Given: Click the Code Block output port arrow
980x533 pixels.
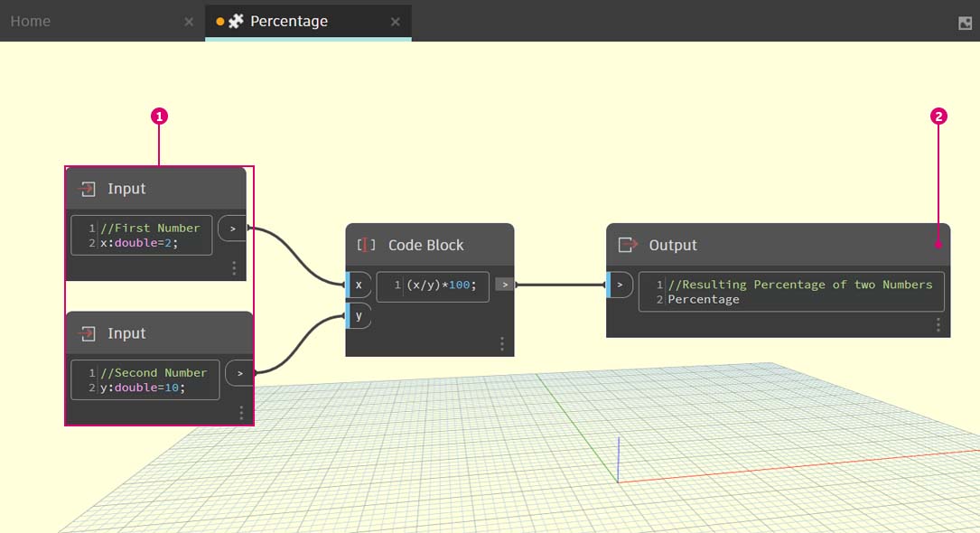Looking at the screenshot, I should tap(505, 285).
